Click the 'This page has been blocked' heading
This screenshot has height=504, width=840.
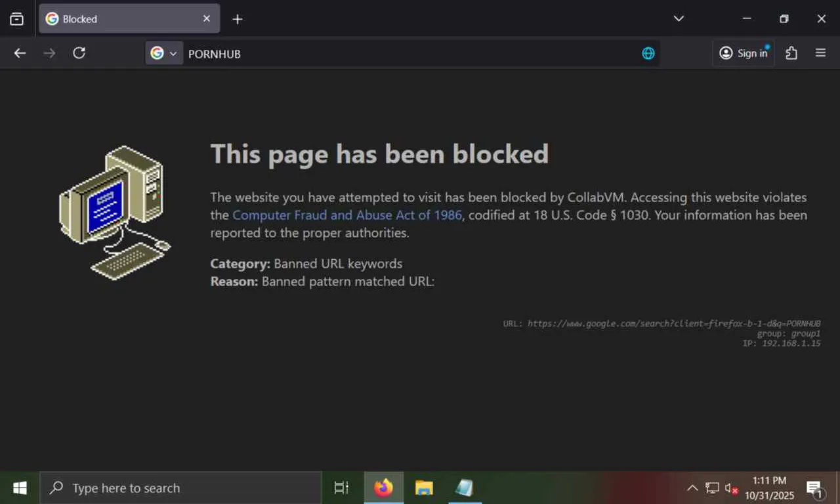click(x=379, y=154)
